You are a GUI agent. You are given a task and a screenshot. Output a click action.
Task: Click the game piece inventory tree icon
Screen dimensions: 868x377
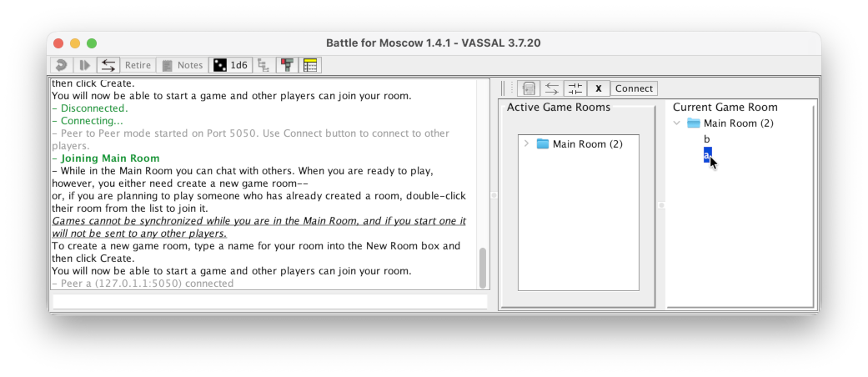pyautogui.click(x=263, y=65)
